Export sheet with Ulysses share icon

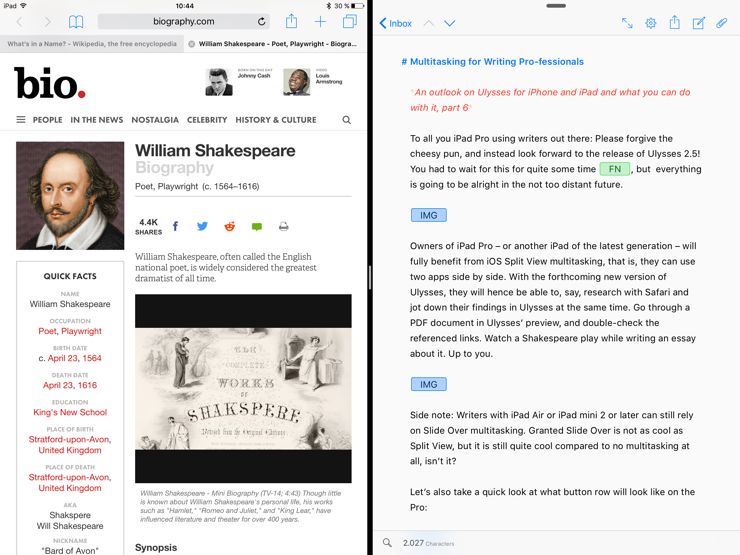click(675, 22)
